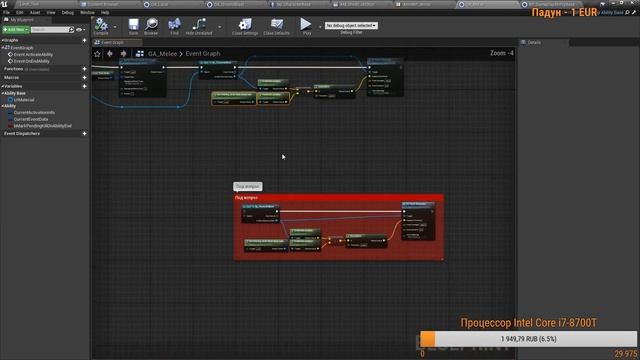Add a new function with Functions plus

(84, 69)
